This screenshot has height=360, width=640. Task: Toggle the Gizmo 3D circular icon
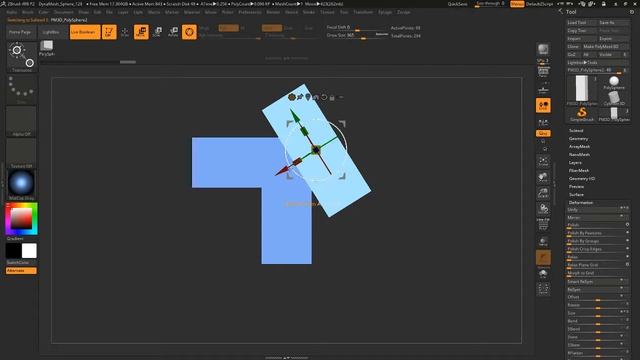coord(189,32)
